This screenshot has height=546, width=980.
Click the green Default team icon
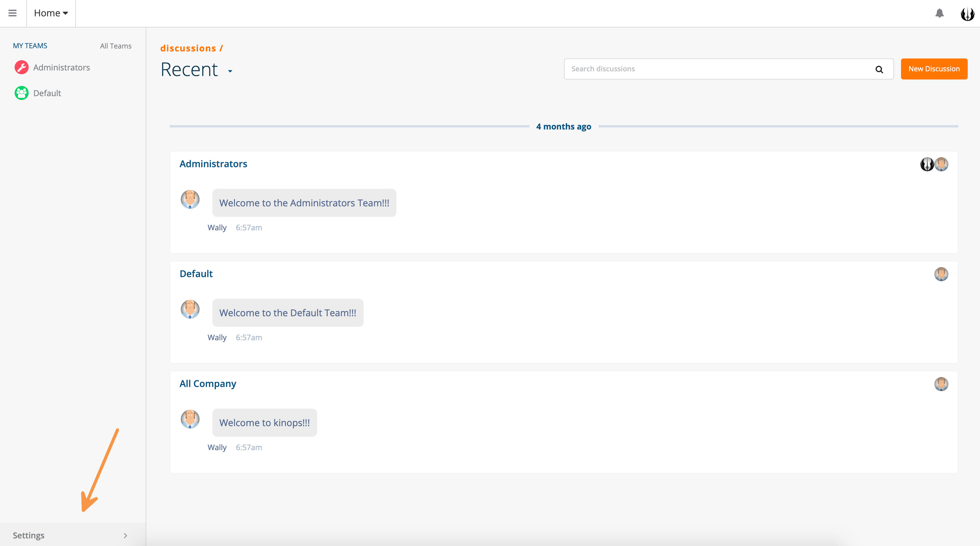coord(22,93)
